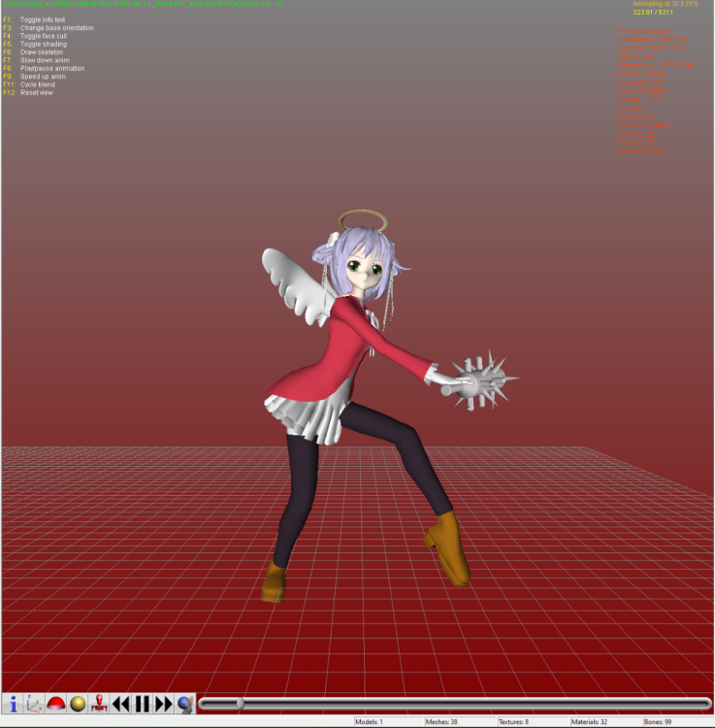Screen dimensions: 715x728
Task: Click the 'Textures: 8' status bar entry
Action: coord(513,722)
